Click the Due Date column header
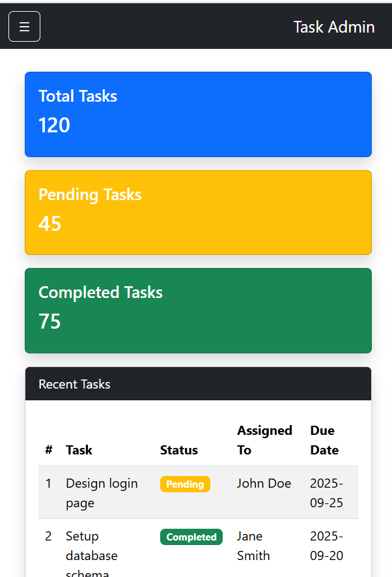 click(324, 440)
